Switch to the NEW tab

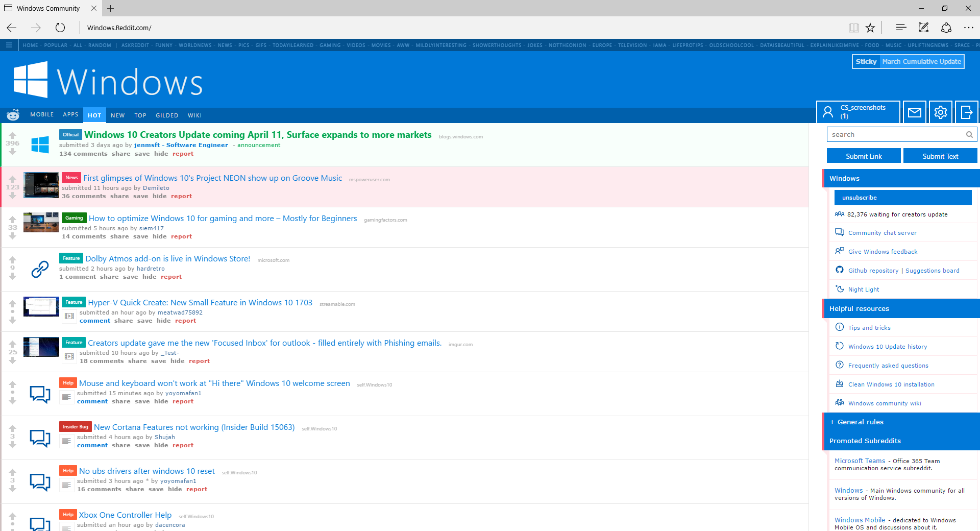(x=117, y=115)
